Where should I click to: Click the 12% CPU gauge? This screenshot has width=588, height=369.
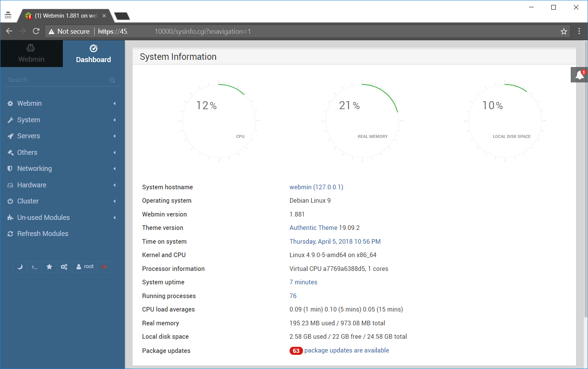[219, 121]
